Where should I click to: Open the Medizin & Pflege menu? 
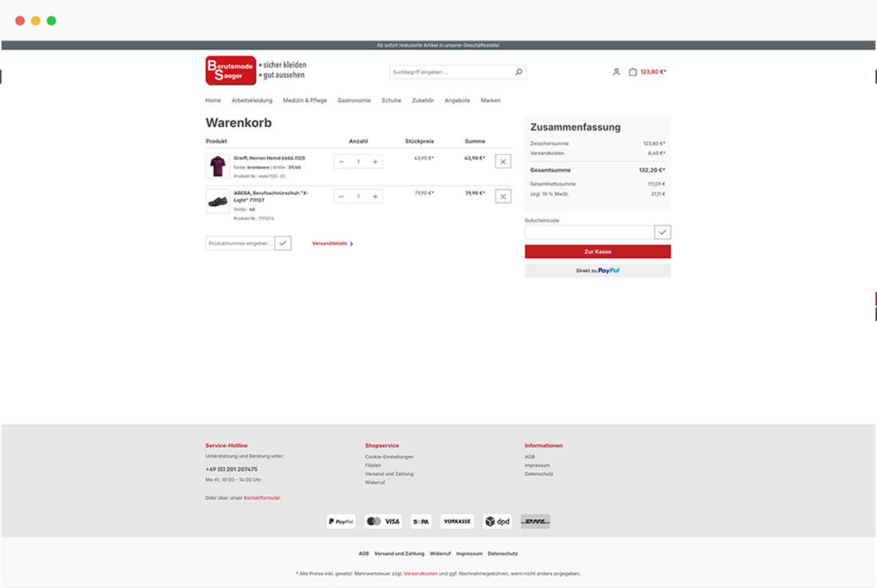pos(305,101)
